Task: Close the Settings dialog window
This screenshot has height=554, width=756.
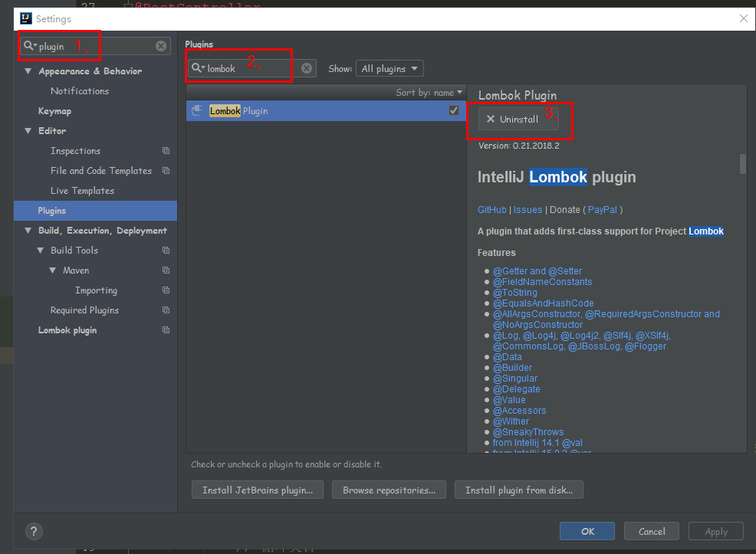Action: (x=744, y=18)
